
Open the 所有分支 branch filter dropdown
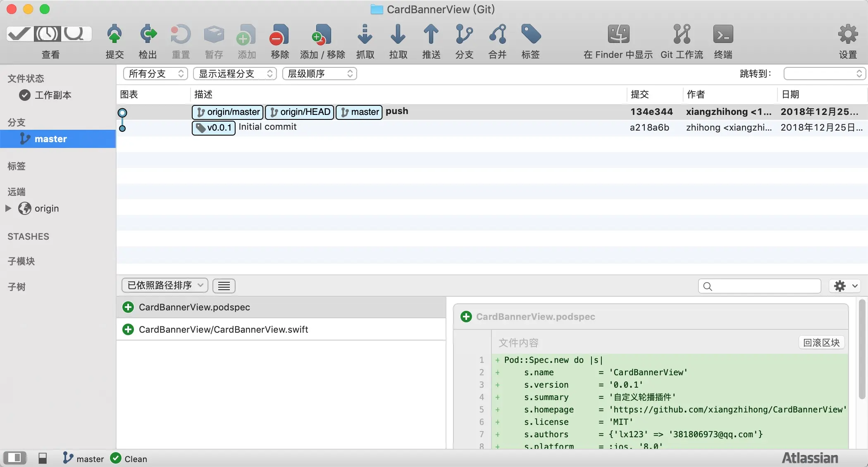click(155, 74)
